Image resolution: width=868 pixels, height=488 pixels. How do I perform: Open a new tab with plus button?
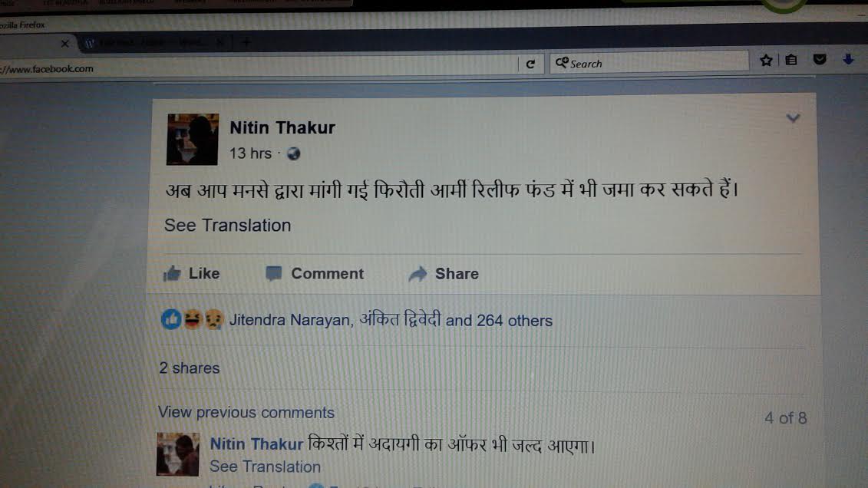[246, 42]
